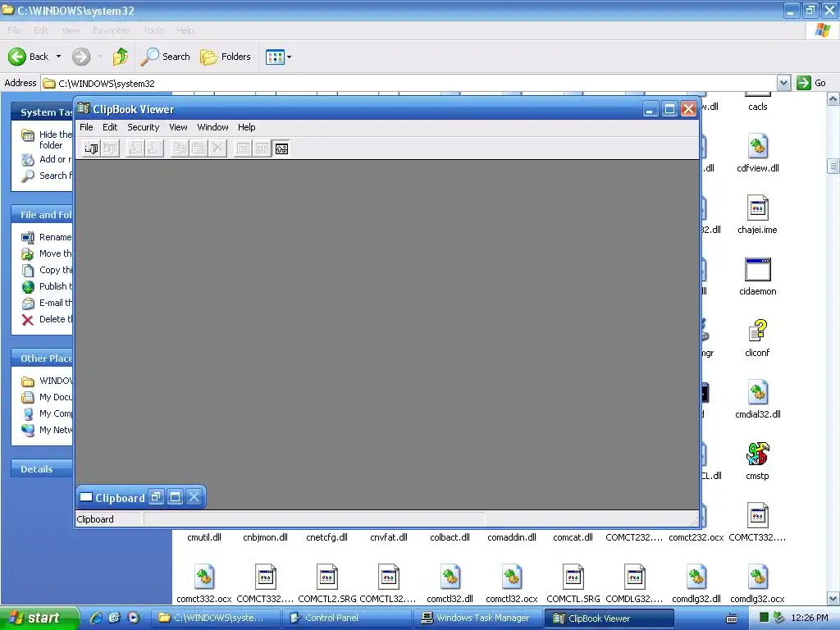Open the Window menu

pyautogui.click(x=212, y=127)
